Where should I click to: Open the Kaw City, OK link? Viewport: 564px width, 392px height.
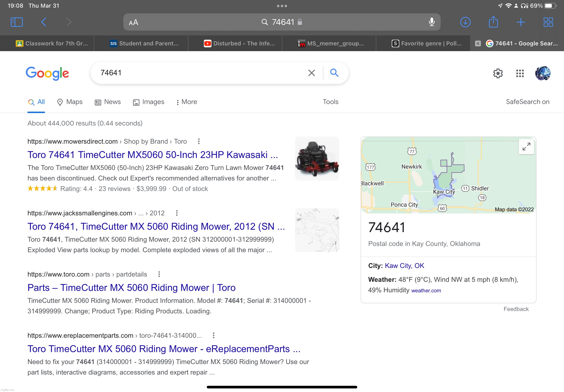404,266
